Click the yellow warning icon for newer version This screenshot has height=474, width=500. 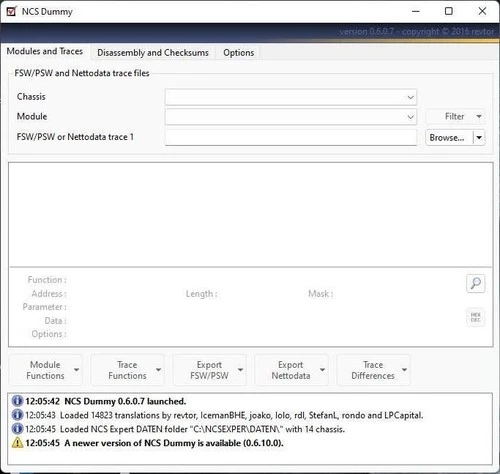(17, 443)
